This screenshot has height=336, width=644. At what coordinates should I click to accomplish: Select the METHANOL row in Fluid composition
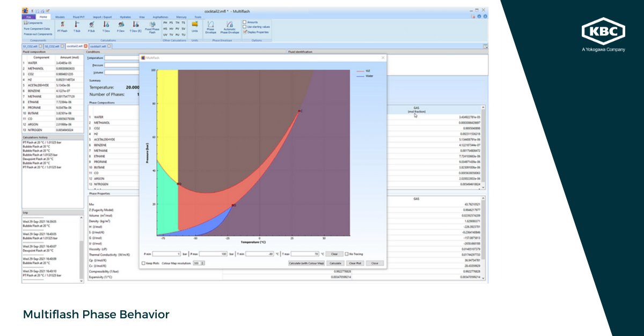coord(52,69)
